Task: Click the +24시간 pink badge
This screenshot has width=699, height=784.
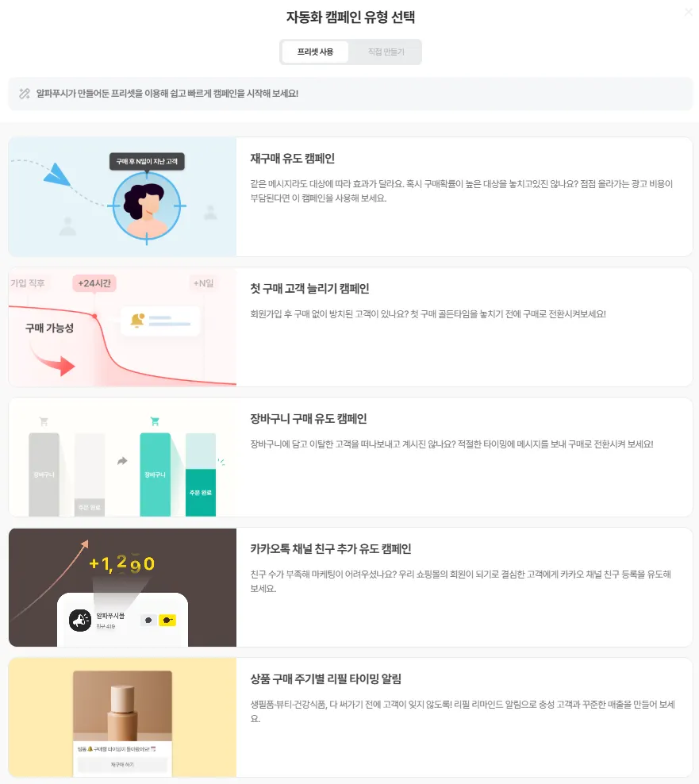Action: [x=94, y=283]
